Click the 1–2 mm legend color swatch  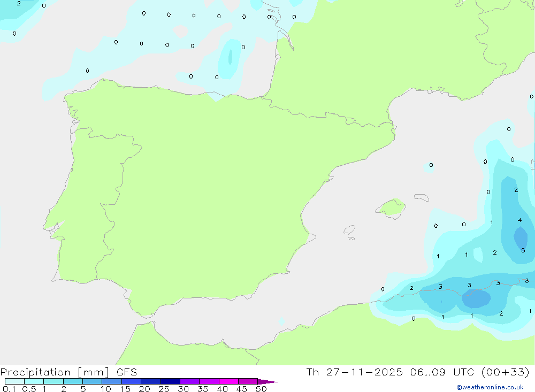click(x=53, y=381)
